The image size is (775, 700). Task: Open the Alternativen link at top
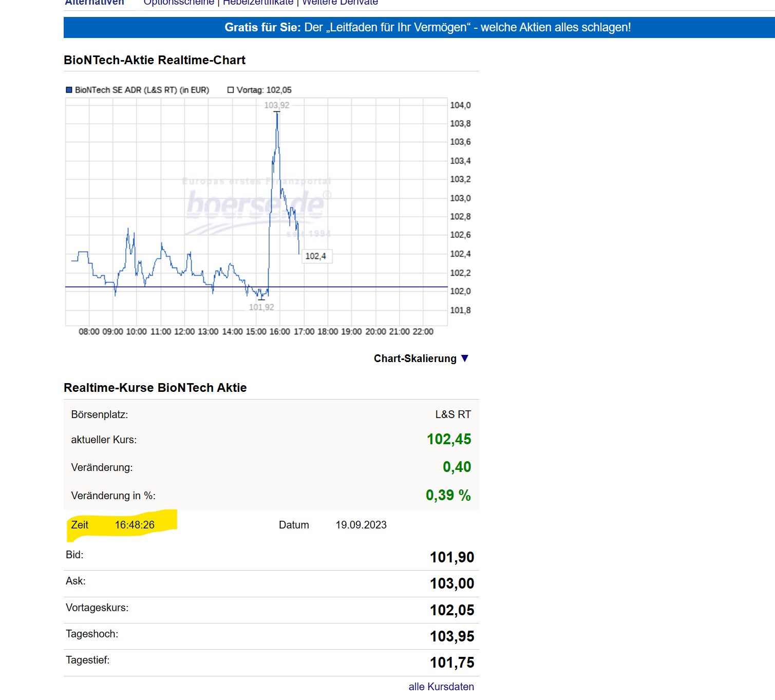94,3
